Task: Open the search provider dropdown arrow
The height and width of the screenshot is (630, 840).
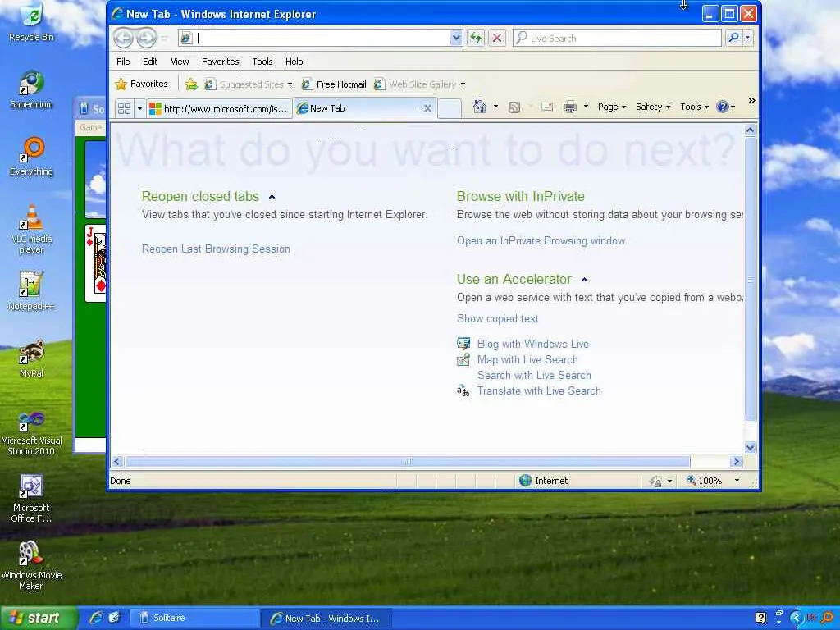Action: tap(748, 38)
